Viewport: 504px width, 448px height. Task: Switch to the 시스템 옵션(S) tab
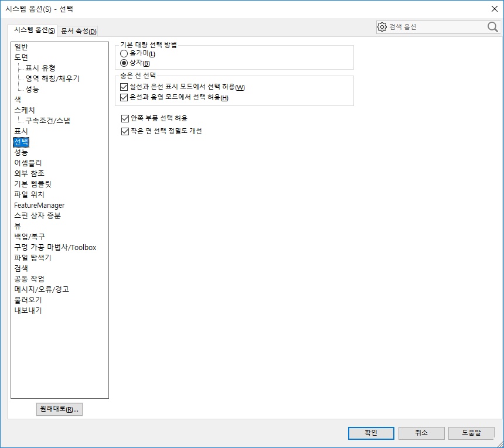pos(33,30)
